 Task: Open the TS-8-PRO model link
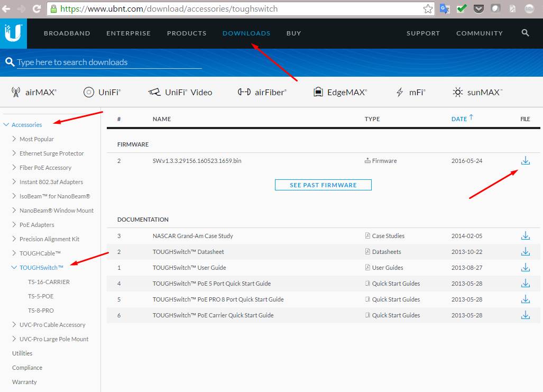[x=41, y=311]
